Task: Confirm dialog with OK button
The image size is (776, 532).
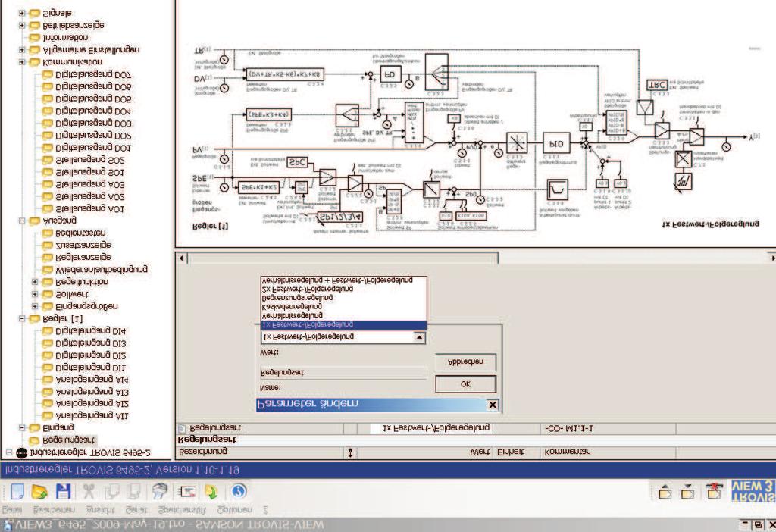Action: 465,384
